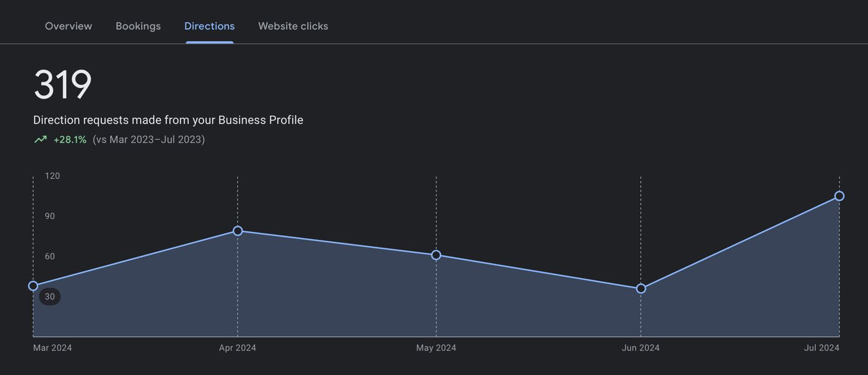The image size is (868, 375).
Task: Select the lowest data point near Jun 2024
Action: (x=641, y=289)
